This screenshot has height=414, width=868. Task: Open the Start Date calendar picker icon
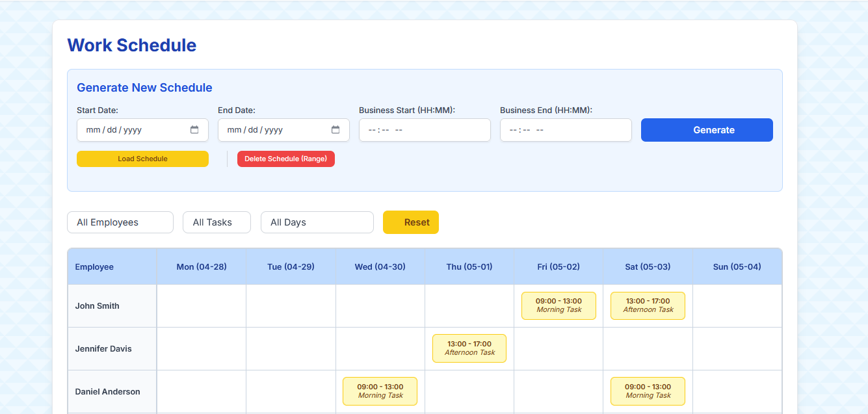point(194,130)
